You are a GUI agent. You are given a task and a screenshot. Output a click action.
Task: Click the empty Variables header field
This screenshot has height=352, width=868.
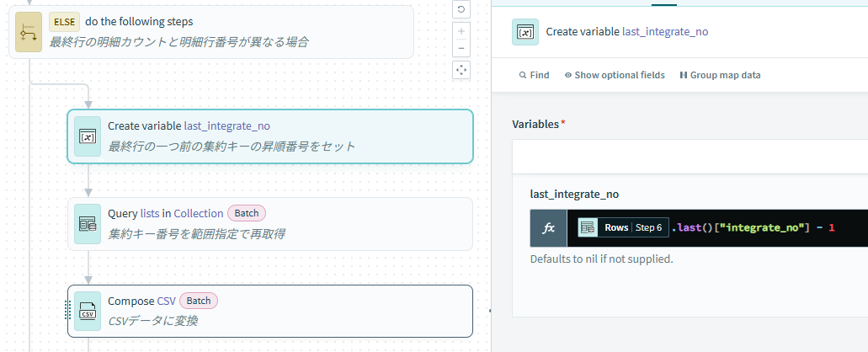690,157
